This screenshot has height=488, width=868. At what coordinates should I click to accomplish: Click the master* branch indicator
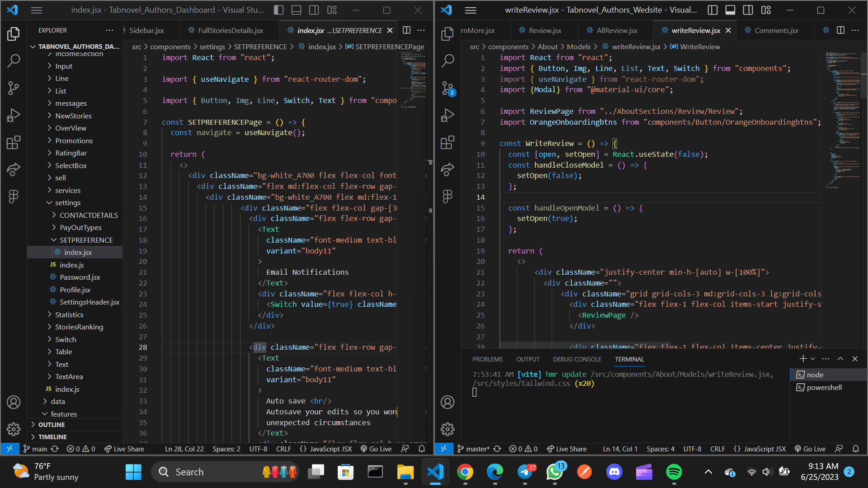[473, 449]
